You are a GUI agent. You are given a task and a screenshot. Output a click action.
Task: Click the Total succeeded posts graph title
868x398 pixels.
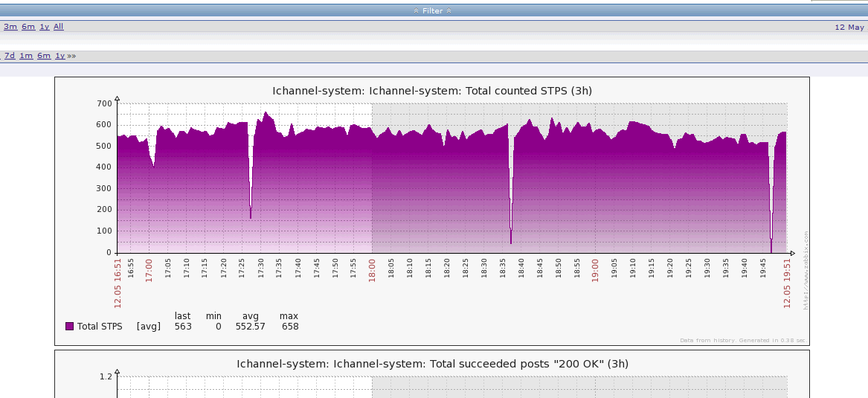432,364
